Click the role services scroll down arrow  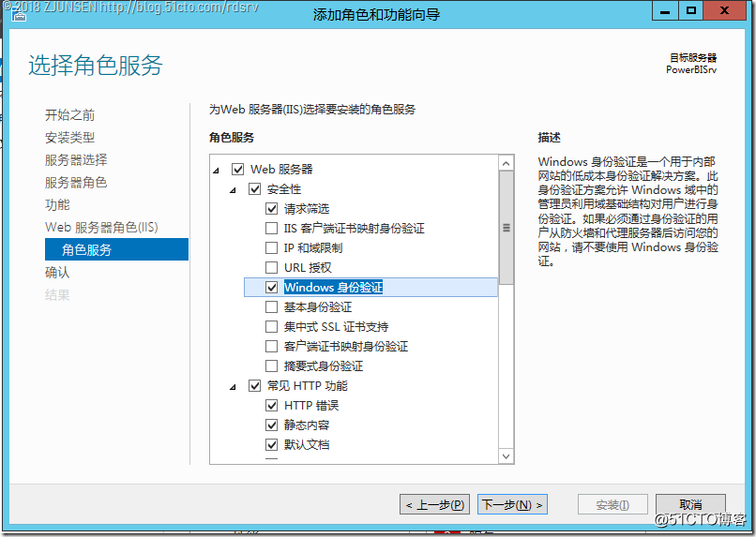pos(506,455)
